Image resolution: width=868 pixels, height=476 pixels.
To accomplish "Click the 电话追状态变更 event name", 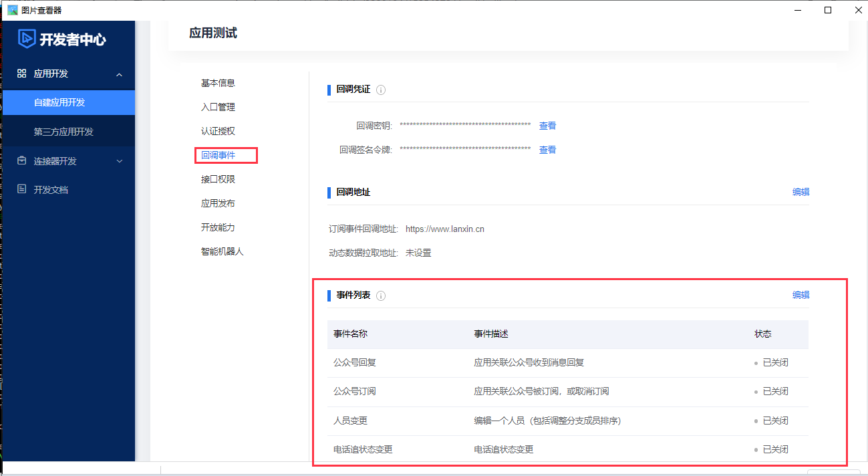I will 363,449.
